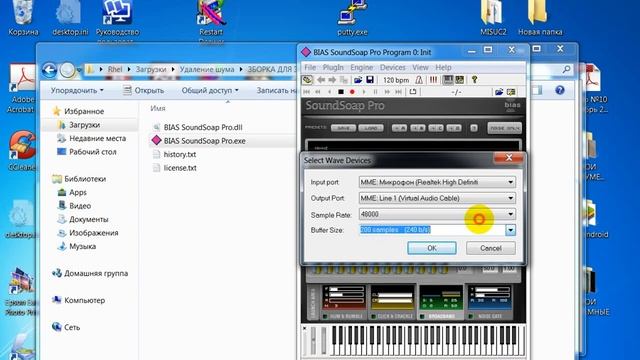
Task: Enable the Click & Crackle module toggle
Action: (373, 316)
